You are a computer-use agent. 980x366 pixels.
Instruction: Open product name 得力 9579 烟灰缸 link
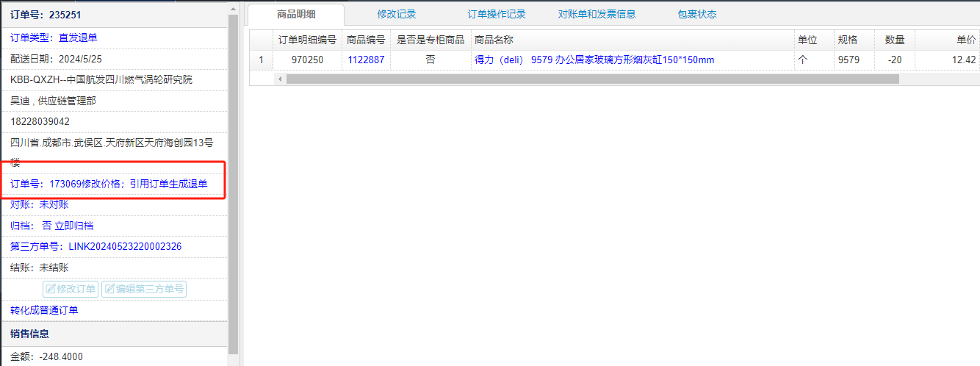point(594,60)
